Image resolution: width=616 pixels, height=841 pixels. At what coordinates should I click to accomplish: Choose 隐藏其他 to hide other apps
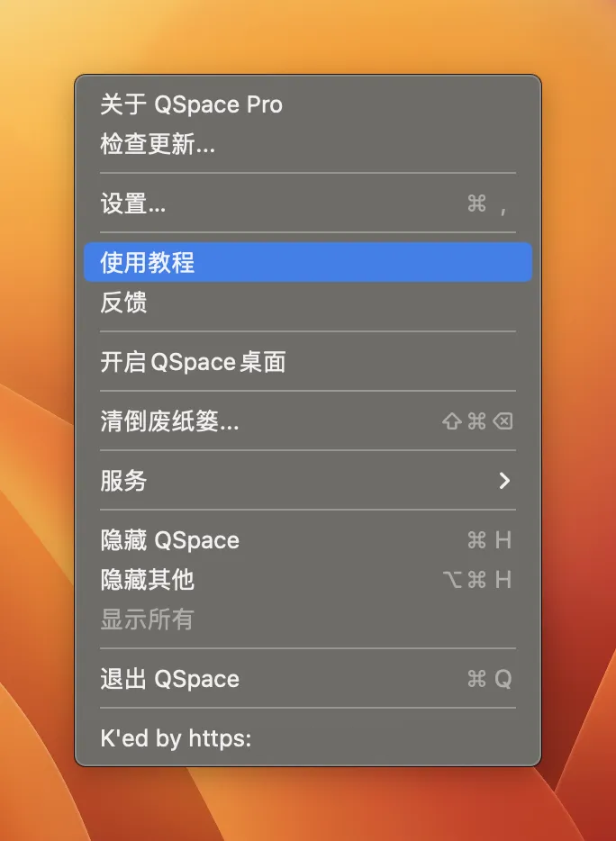click(x=308, y=580)
